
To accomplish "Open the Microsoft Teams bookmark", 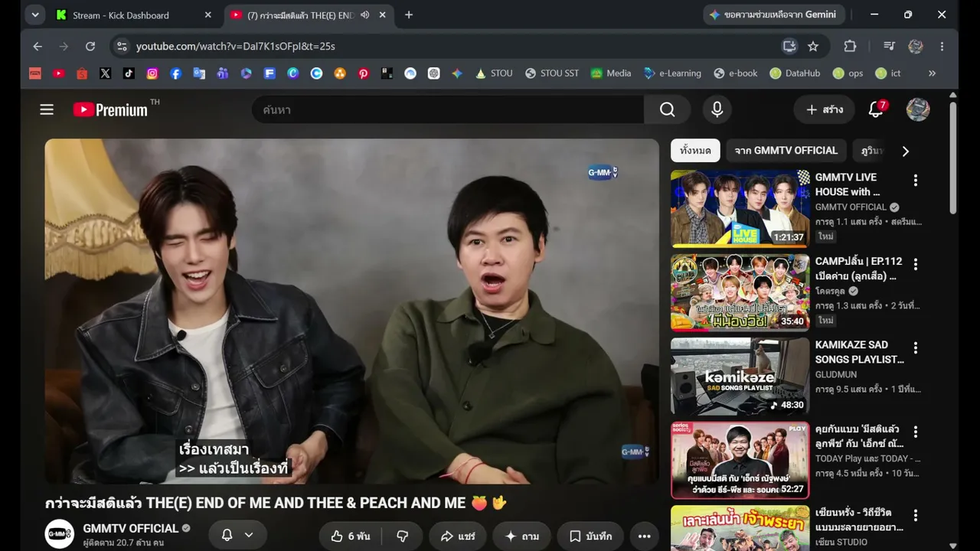I will point(223,73).
